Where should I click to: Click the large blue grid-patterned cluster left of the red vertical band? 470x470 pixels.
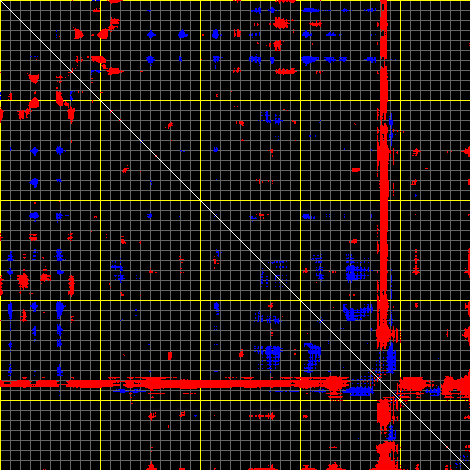click(x=357, y=272)
